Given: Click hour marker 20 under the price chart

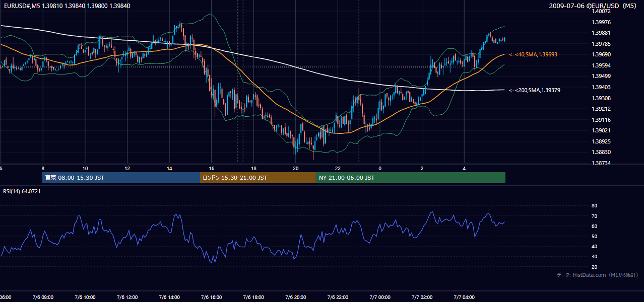Looking at the screenshot, I should [296, 168].
